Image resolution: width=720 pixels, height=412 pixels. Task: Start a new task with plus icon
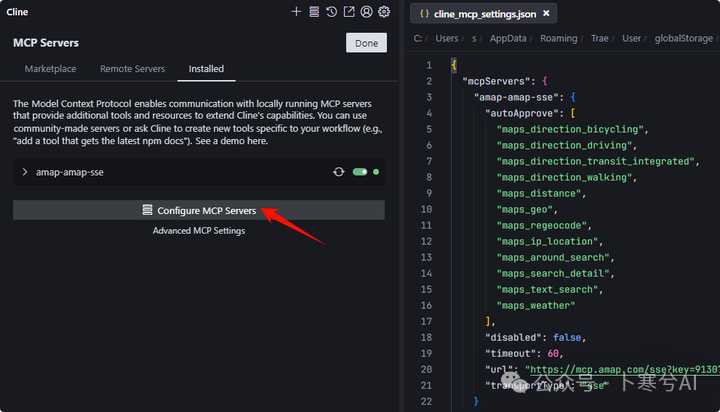(296, 12)
